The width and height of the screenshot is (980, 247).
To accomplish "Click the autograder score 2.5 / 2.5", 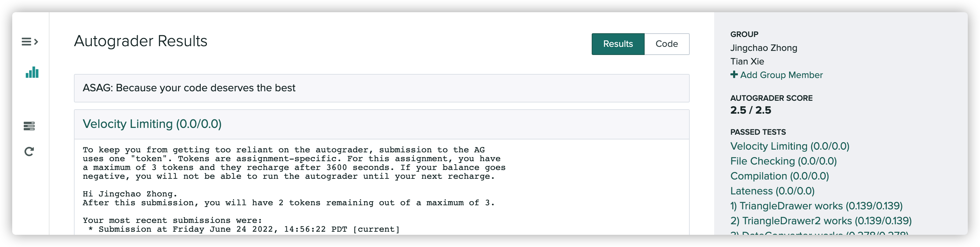I will (750, 110).
